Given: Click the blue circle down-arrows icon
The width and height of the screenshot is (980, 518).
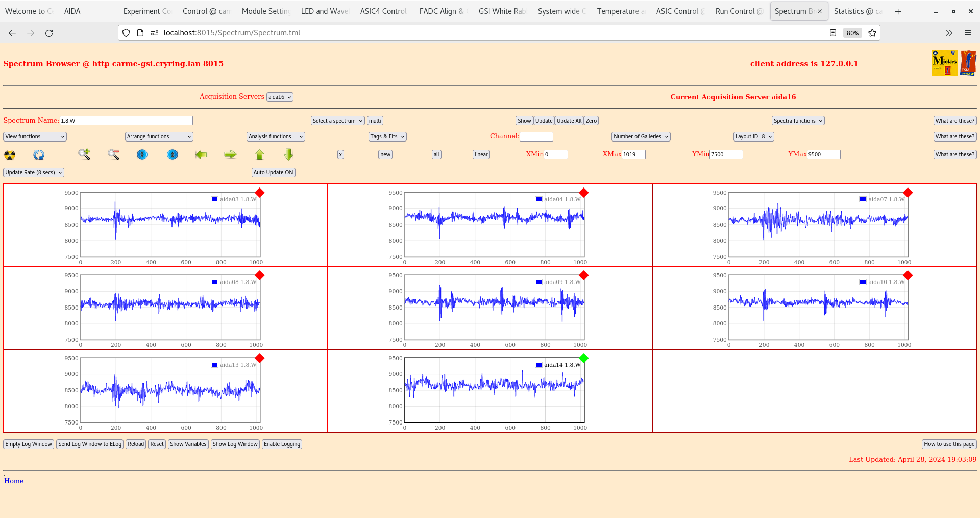Looking at the screenshot, I should pos(142,154).
